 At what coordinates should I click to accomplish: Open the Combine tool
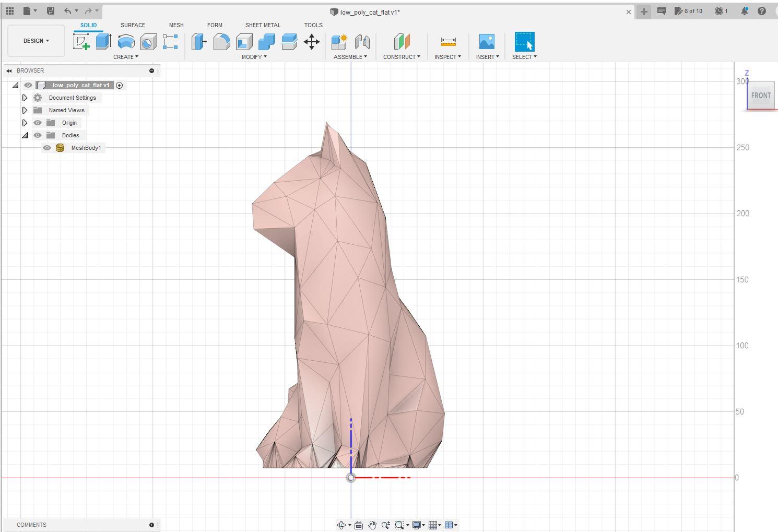click(266, 42)
